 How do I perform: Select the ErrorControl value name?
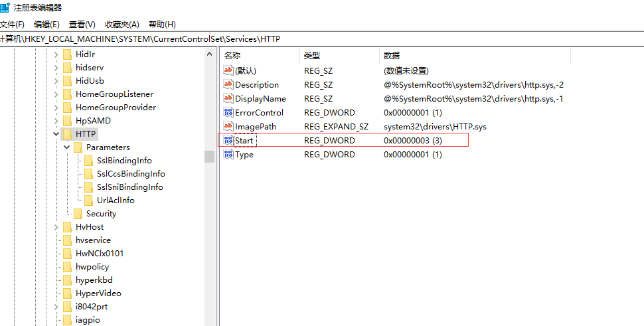click(x=259, y=112)
